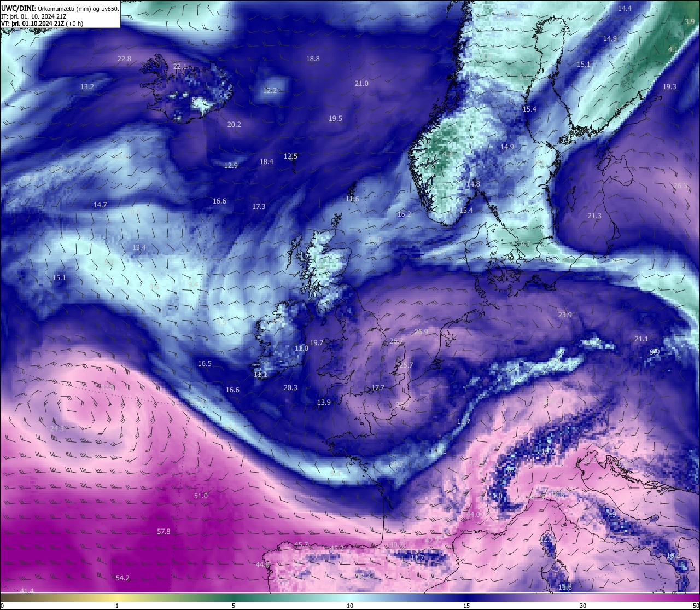Click the 5 tick label on colorbar
Image resolution: width=700 pixels, height=610 pixels.
(x=234, y=606)
